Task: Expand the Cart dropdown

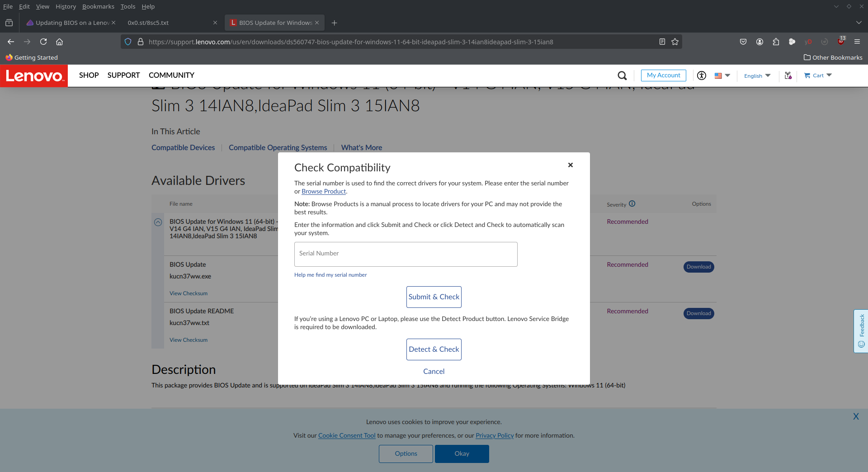Action: [818, 76]
